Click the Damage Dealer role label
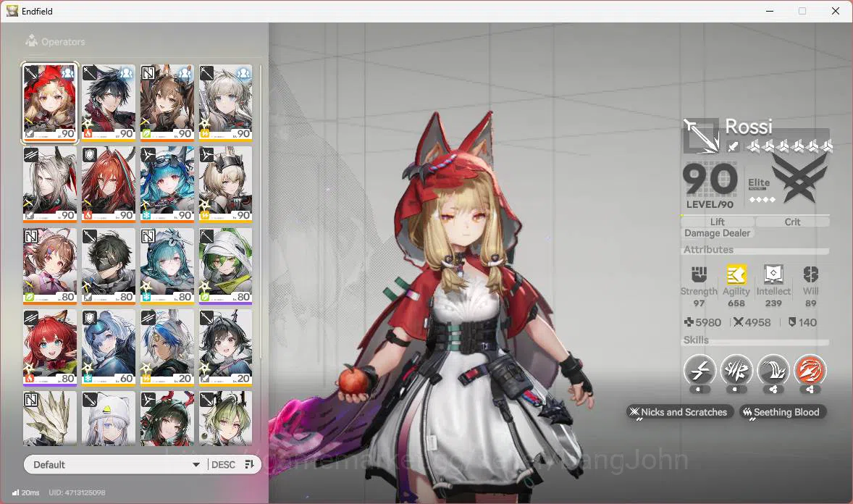 coord(717,233)
